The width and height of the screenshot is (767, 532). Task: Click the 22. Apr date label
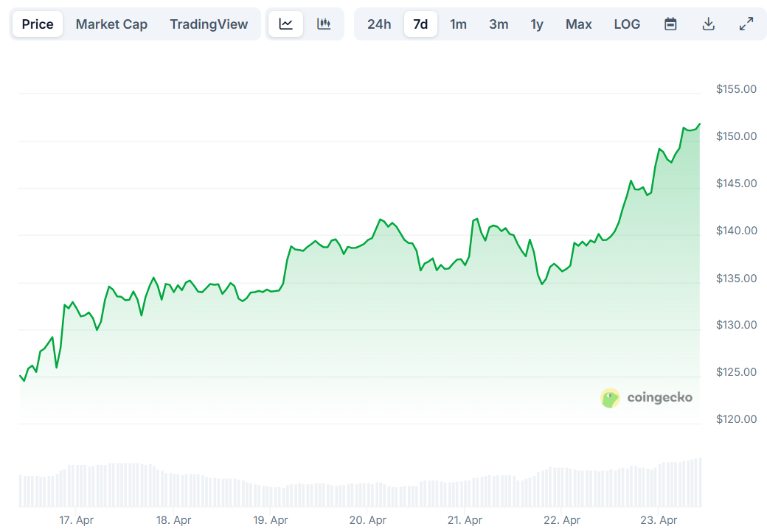(562, 520)
